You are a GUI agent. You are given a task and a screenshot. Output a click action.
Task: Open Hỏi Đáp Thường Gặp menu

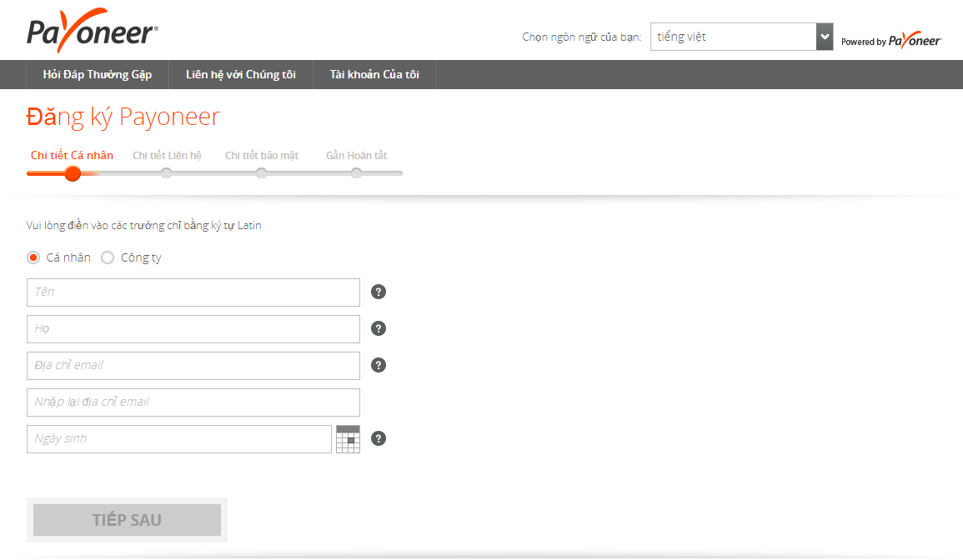[x=97, y=74]
